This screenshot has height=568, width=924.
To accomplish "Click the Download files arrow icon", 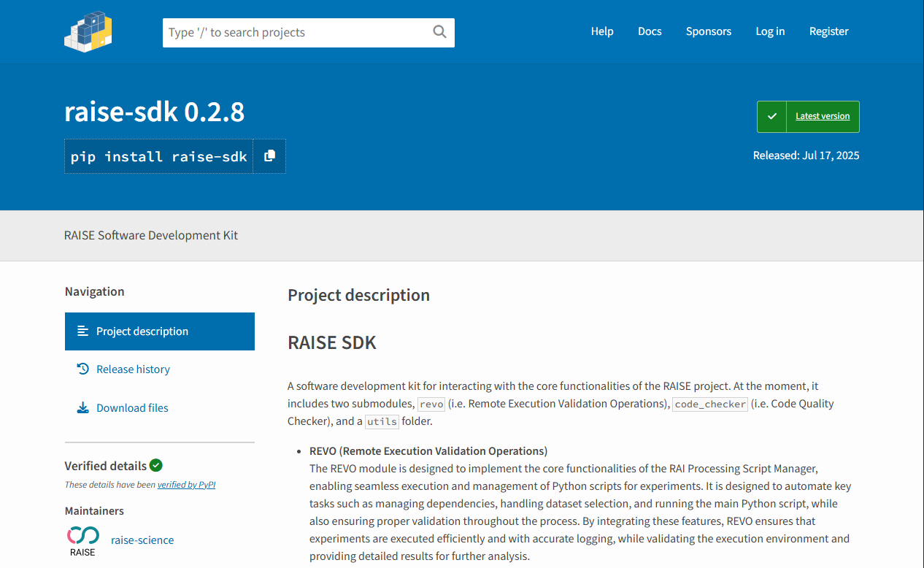I will (x=83, y=408).
